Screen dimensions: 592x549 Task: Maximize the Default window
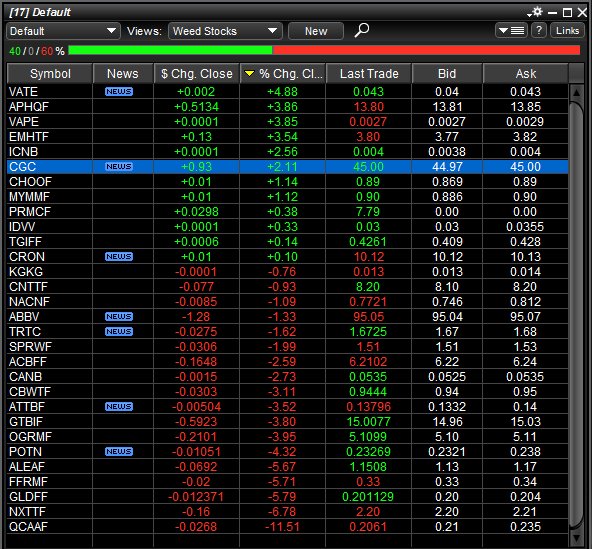click(x=567, y=13)
